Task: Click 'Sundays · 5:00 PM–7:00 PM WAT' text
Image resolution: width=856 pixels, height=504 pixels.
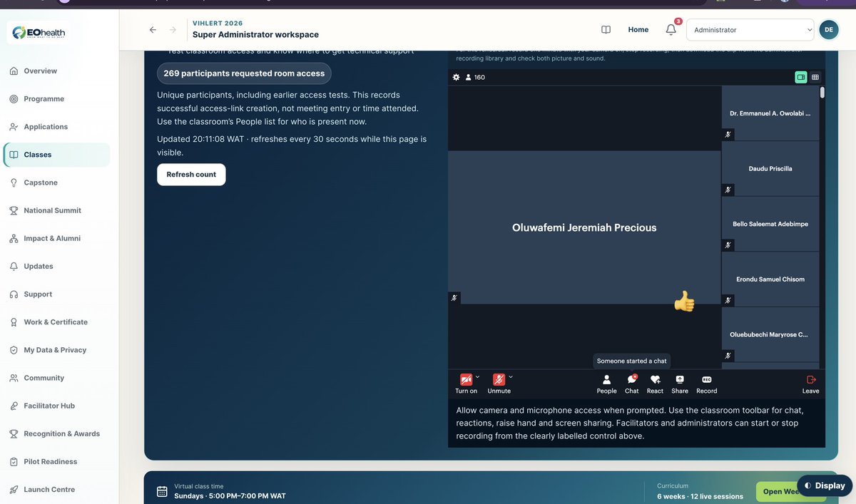Action: (230, 496)
